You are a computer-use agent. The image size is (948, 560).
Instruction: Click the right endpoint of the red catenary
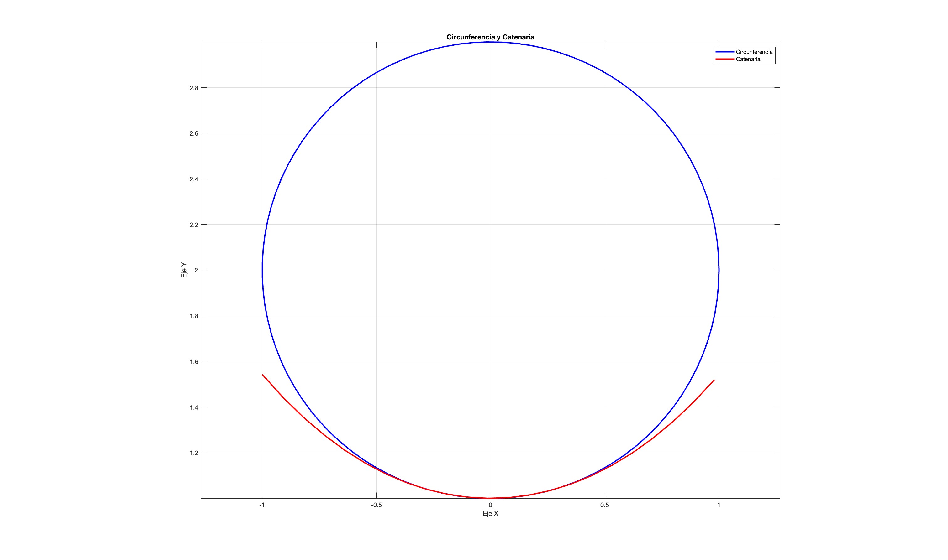(x=714, y=380)
